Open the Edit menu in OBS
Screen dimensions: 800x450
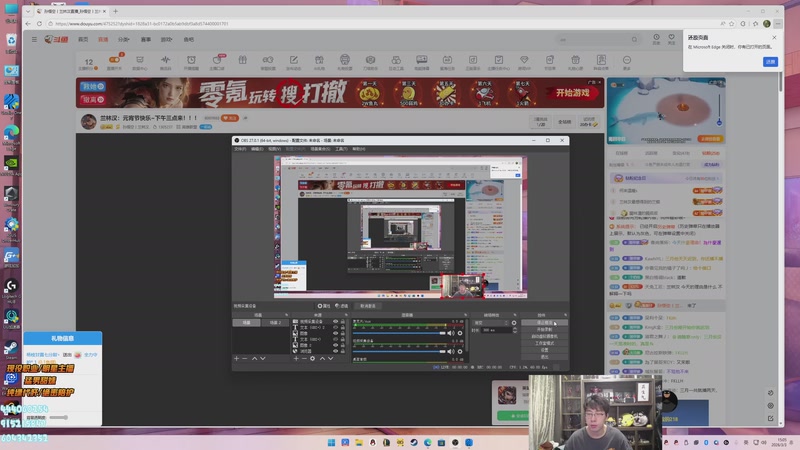coord(257,149)
